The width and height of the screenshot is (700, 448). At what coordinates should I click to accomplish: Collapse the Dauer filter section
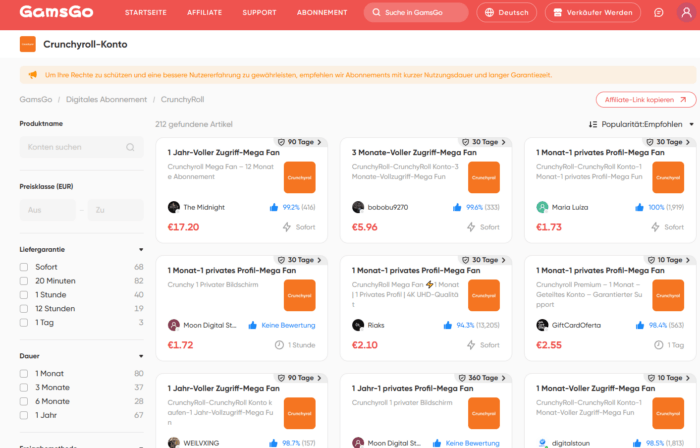(x=141, y=356)
